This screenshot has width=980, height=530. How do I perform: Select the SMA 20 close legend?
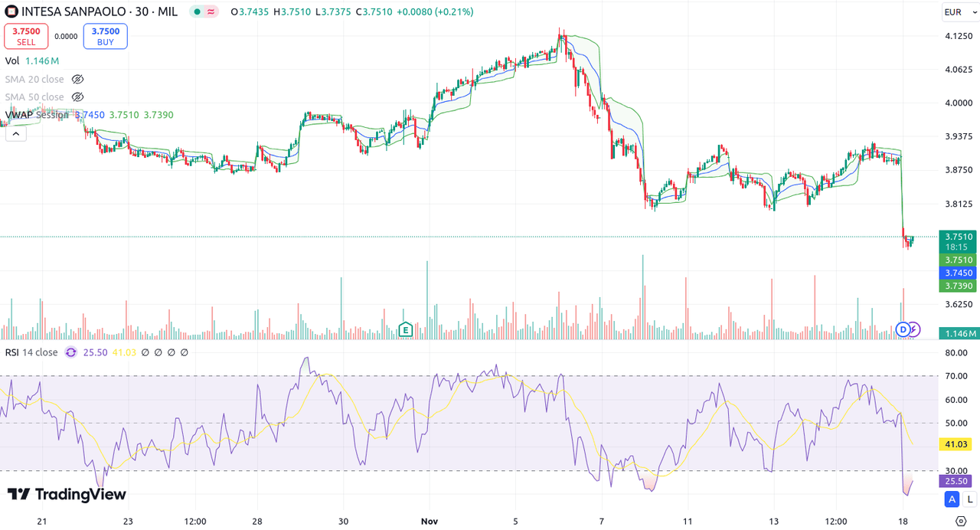(x=34, y=79)
